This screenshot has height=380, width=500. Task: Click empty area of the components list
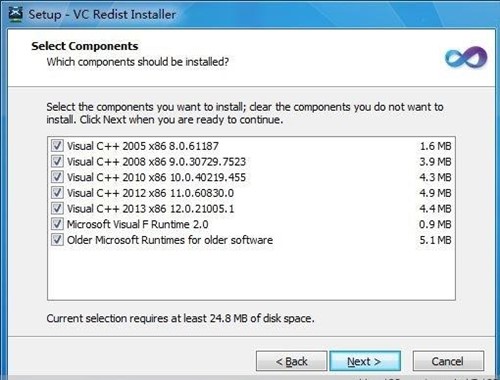point(251,273)
